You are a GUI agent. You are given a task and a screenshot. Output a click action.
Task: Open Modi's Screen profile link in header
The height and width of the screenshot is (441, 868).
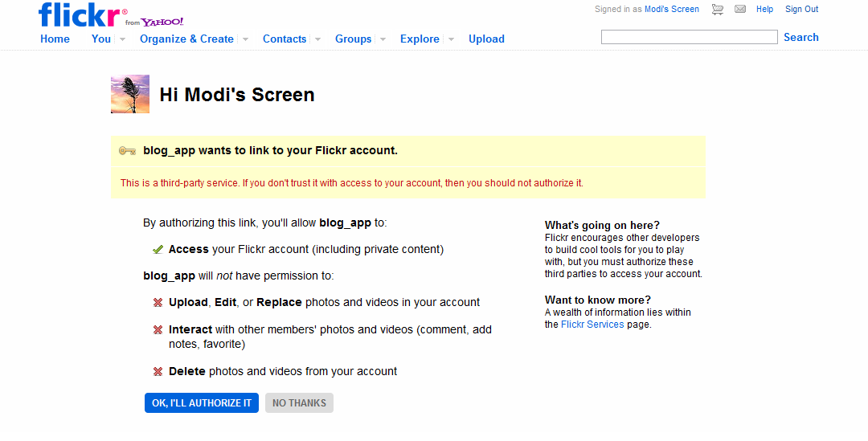(x=671, y=9)
